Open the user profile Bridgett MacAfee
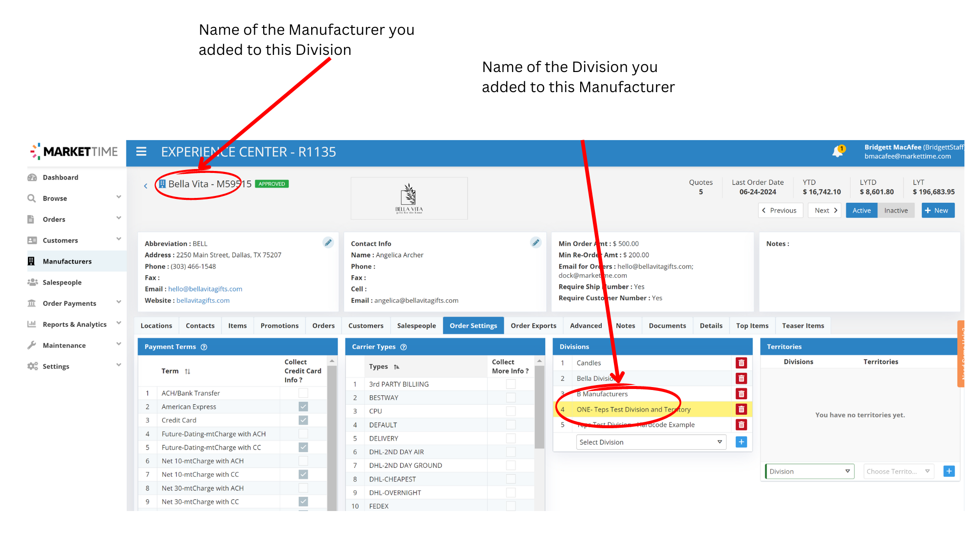 (913, 152)
